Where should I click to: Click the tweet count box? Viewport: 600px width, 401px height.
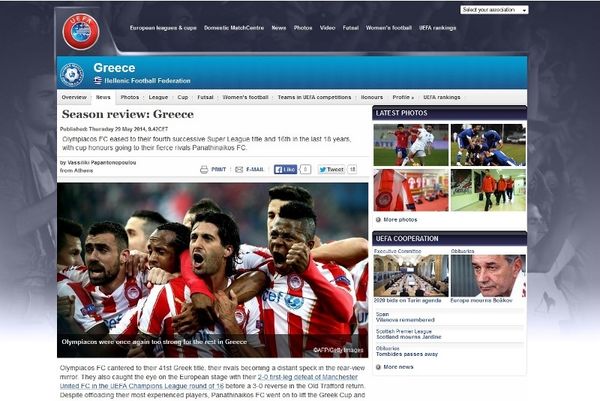352,169
